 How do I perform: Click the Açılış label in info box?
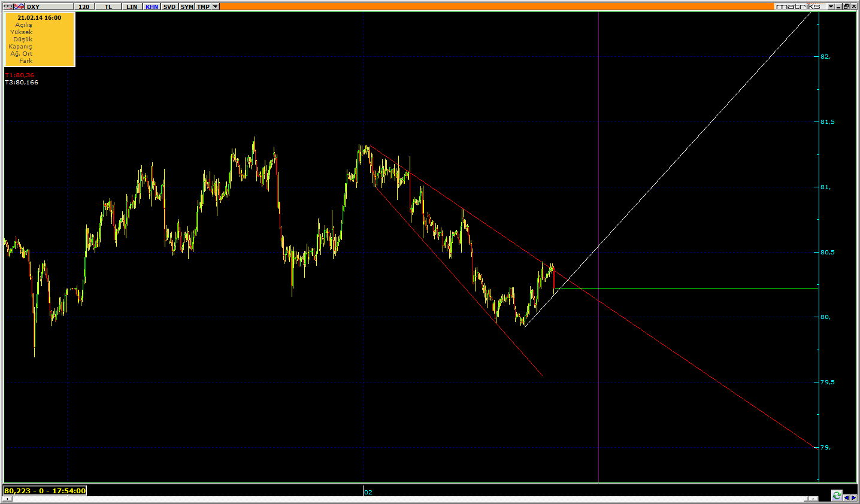point(24,25)
